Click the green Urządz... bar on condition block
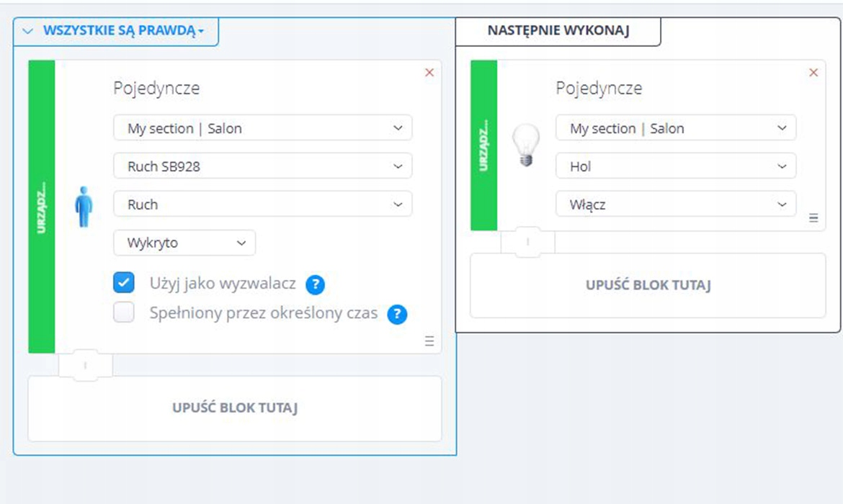This screenshot has width=843, height=504. click(x=42, y=207)
